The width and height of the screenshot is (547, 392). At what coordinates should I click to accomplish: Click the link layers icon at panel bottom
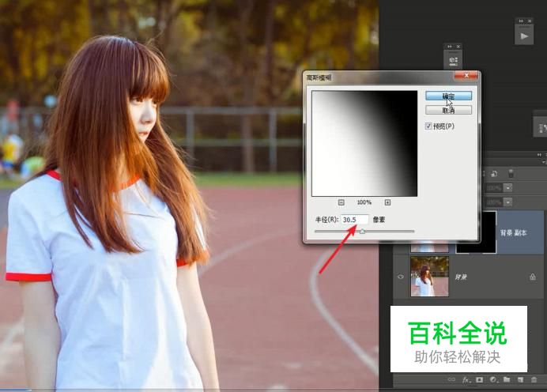tap(452, 379)
